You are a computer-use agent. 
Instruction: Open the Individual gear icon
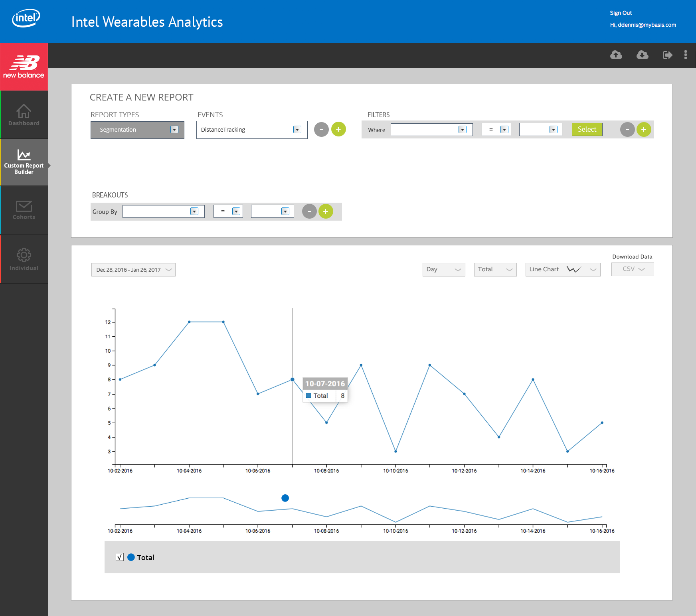coord(24,255)
